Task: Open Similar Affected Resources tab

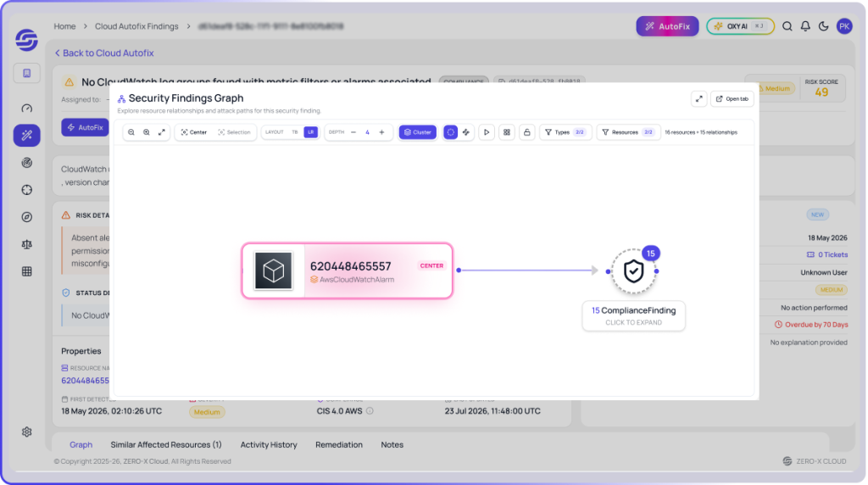Action: (x=166, y=444)
